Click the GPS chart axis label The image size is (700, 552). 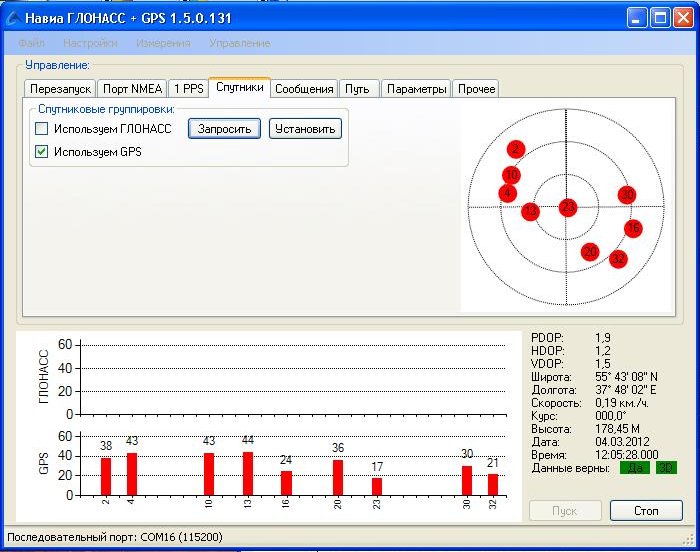[x=43, y=464]
